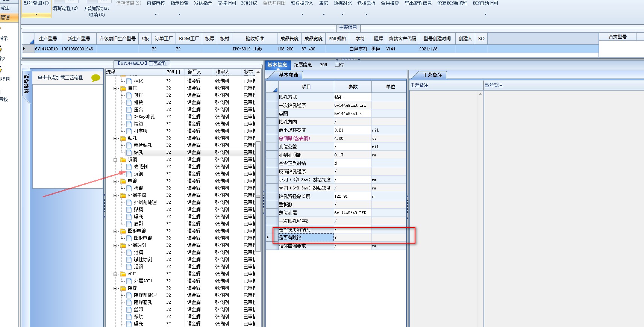Collapse the 钻孔 group tree node
The height and width of the screenshot is (327, 644).
coord(116,138)
